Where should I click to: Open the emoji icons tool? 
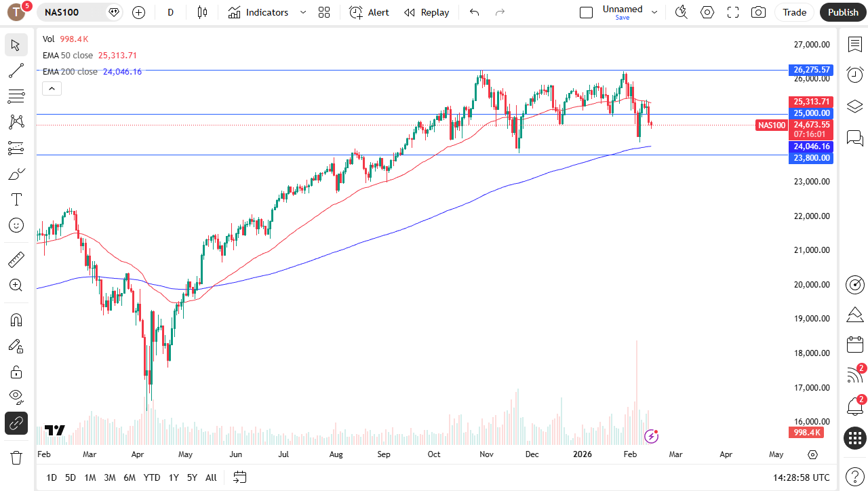point(16,225)
